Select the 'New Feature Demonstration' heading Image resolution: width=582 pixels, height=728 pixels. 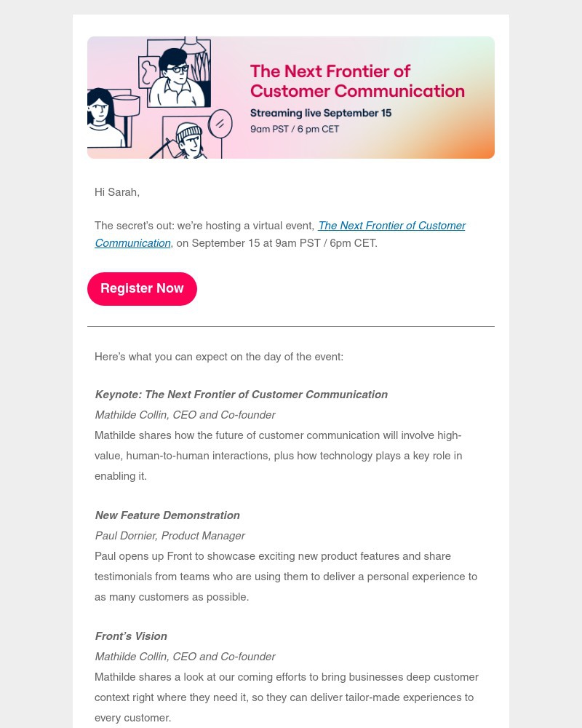tap(167, 515)
